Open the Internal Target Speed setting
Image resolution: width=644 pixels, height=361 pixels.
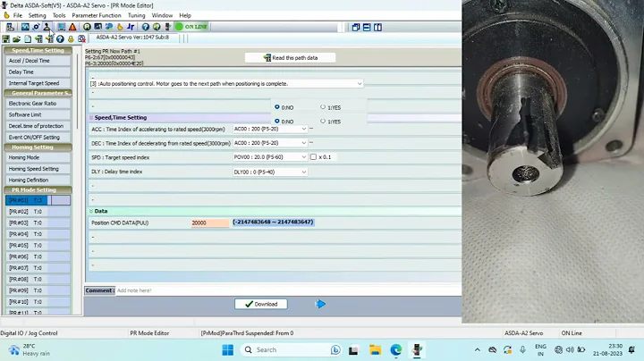point(38,83)
